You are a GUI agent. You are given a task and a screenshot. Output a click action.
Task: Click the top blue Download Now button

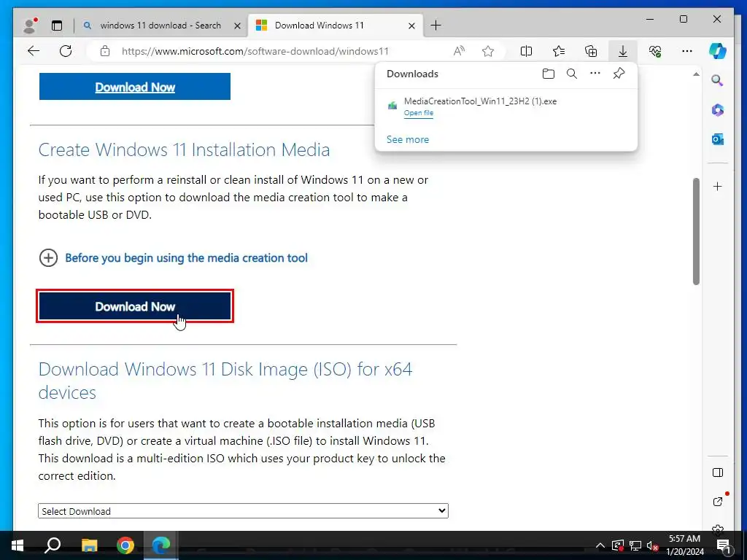click(x=135, y=87)
